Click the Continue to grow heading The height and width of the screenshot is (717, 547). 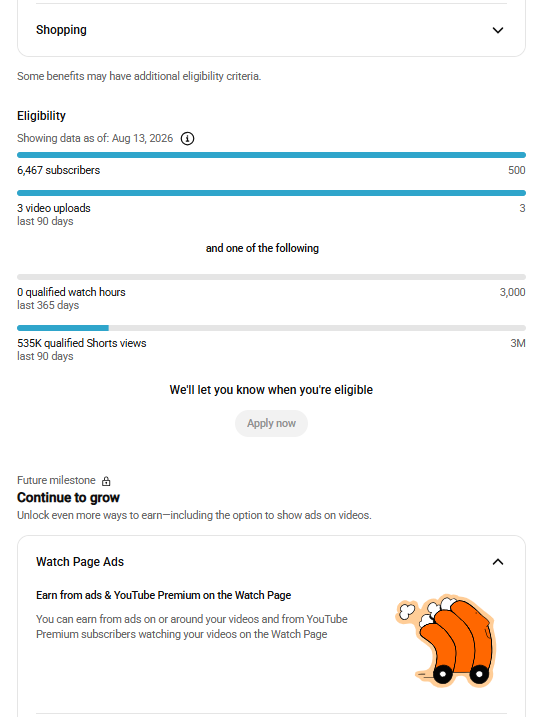coord(68,498)
